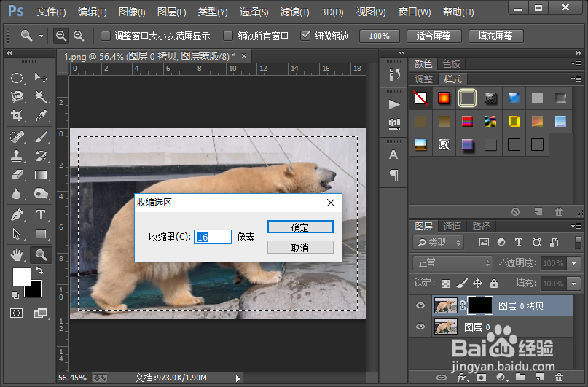Select the Zoom tool in toolbox
The width and height of the screenshot is (588, 387).
tap(41, 255)
